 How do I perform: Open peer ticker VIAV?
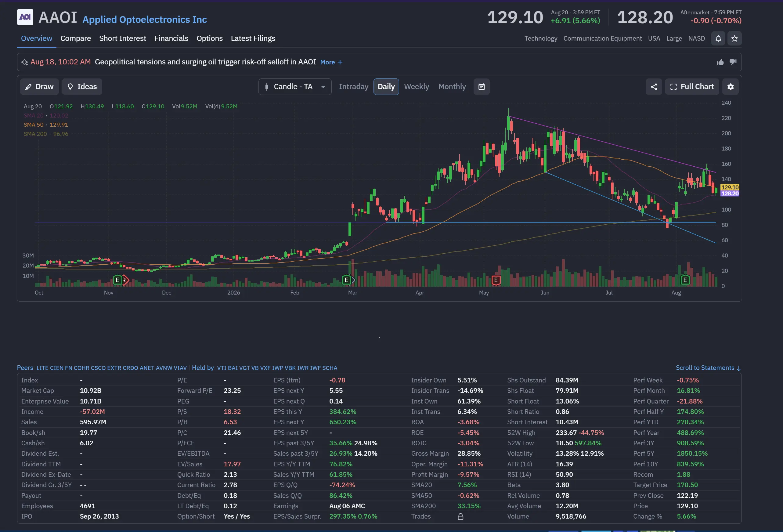[x=180, y=368]
